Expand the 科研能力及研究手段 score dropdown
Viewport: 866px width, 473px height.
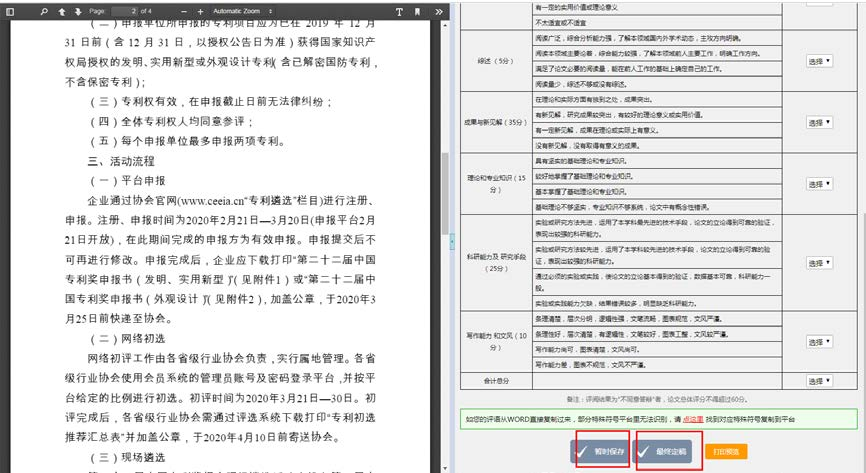tap(820, 262)
